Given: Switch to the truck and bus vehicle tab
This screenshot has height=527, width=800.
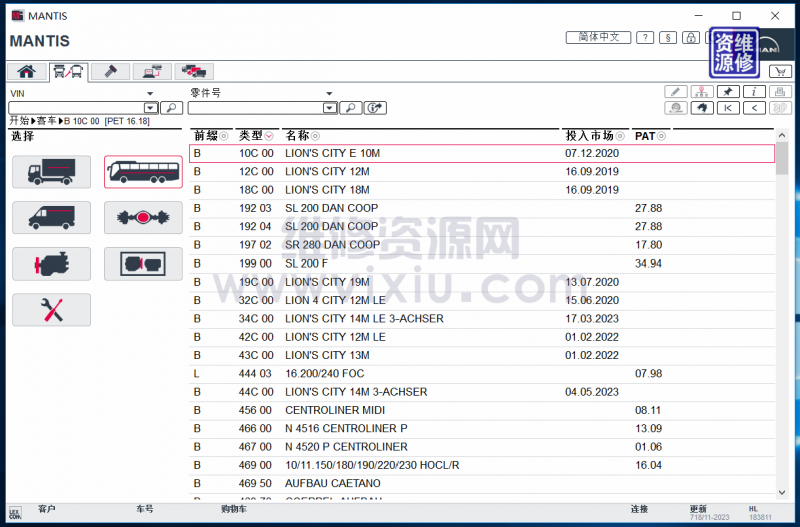Looking at the screenshot, I should 68,71.
